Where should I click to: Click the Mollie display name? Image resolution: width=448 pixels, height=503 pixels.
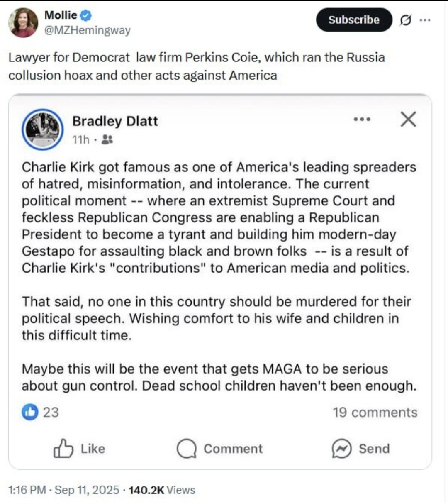(61, 15)
